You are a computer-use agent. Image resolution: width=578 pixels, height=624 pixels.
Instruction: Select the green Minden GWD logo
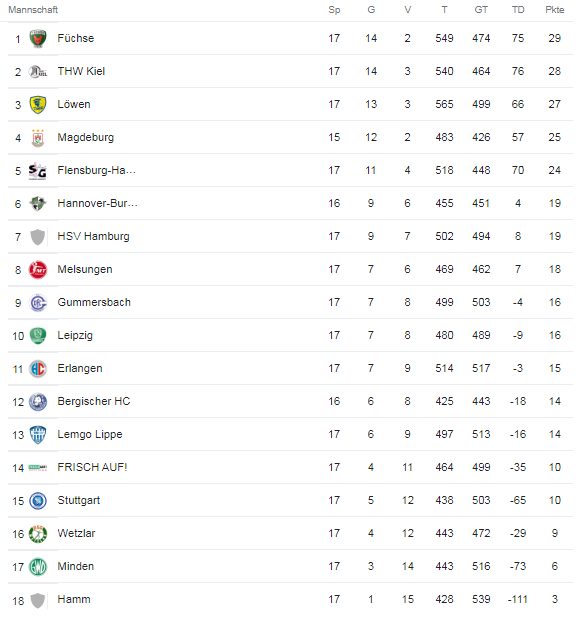tap(38, 567)
